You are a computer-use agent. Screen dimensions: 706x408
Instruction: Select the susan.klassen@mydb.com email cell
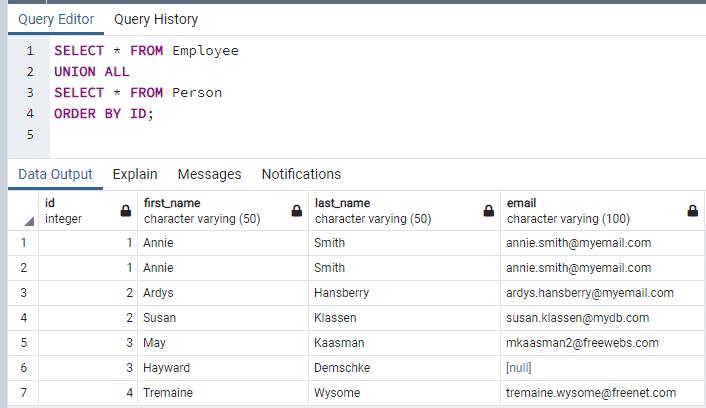(578, 318)
